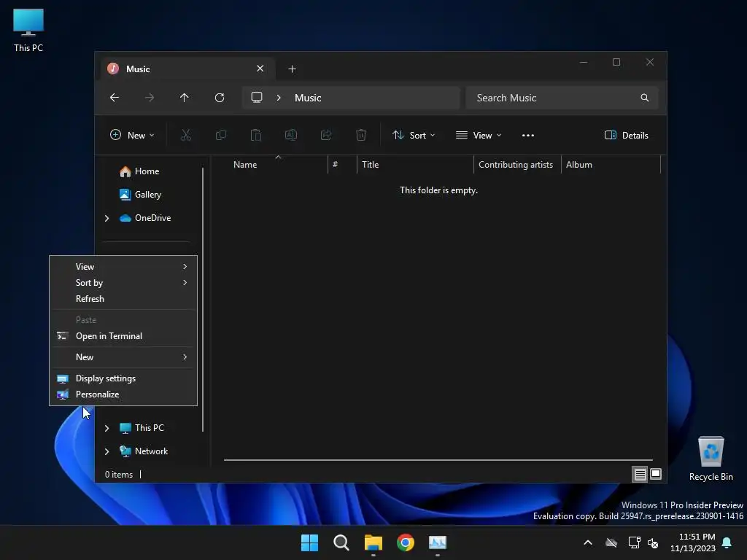Select OneDrive in the navigation pane

[152, 218]
